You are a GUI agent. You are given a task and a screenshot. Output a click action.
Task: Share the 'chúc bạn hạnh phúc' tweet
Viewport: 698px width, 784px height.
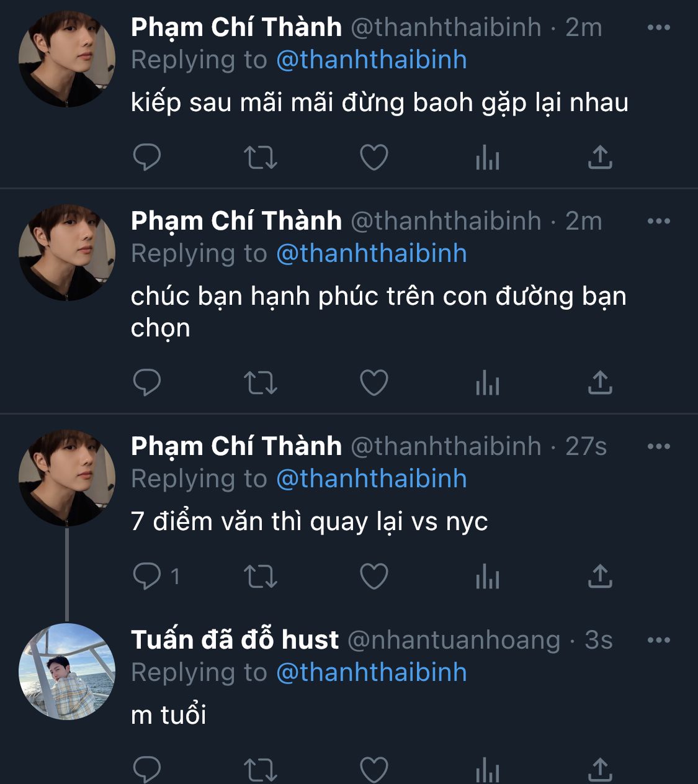[x=599, y=382]
